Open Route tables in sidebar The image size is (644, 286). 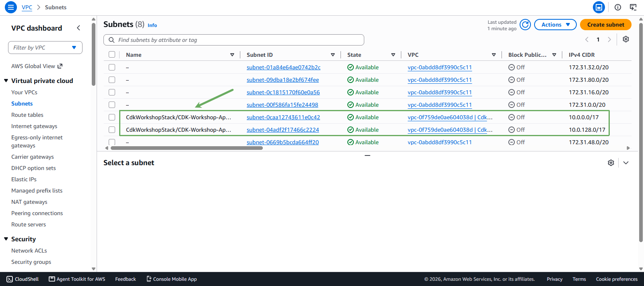tap(27, 115)
